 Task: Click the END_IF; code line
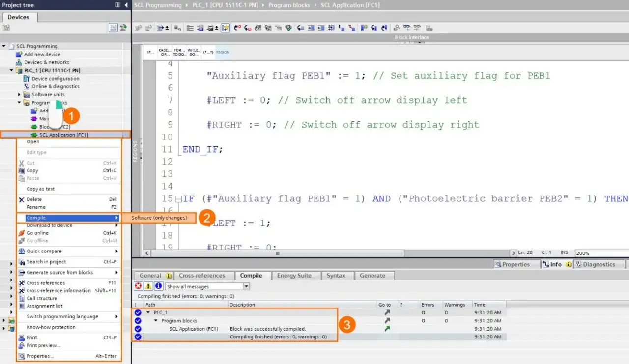click(x=202, y=149)
